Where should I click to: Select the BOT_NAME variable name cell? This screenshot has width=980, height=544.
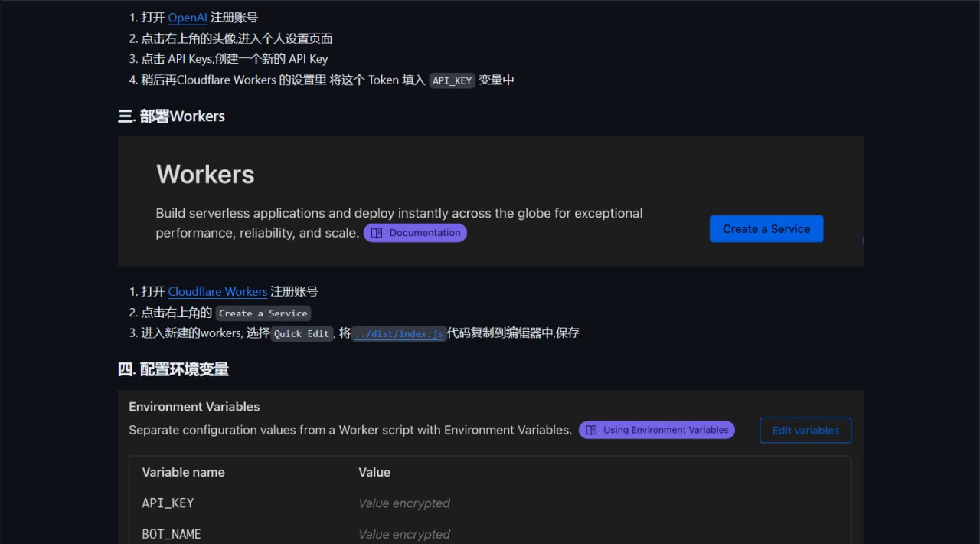(171, 534)
